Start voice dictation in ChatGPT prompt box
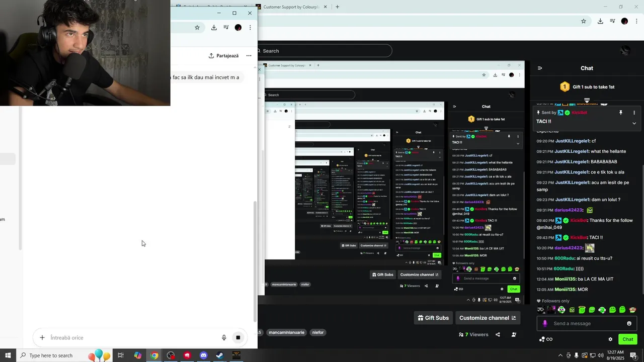 coord(224,338)
